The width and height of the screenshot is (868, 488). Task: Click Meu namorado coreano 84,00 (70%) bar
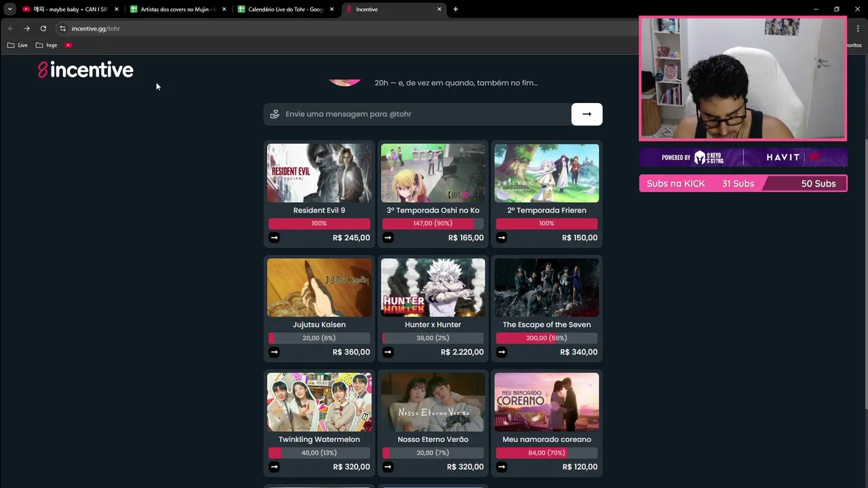pyautogui.click(x=547, y=453)
